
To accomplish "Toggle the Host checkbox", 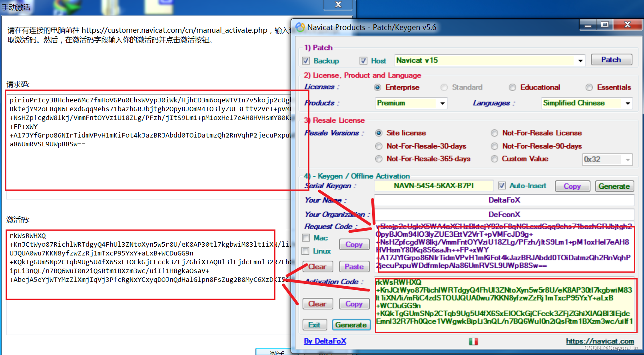I will click(x=363, y=61).
